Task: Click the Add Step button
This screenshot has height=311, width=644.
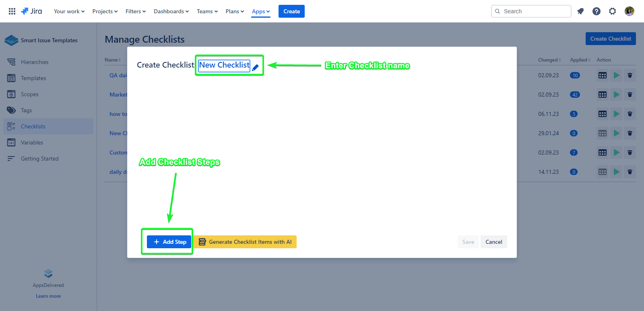Action: pos(169,242)
